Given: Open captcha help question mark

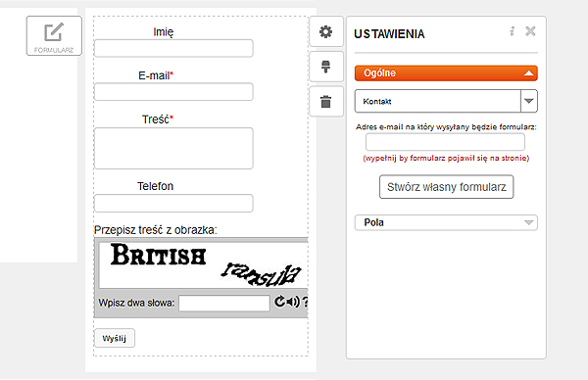Looking at the screenshot, I should [305, 302].
